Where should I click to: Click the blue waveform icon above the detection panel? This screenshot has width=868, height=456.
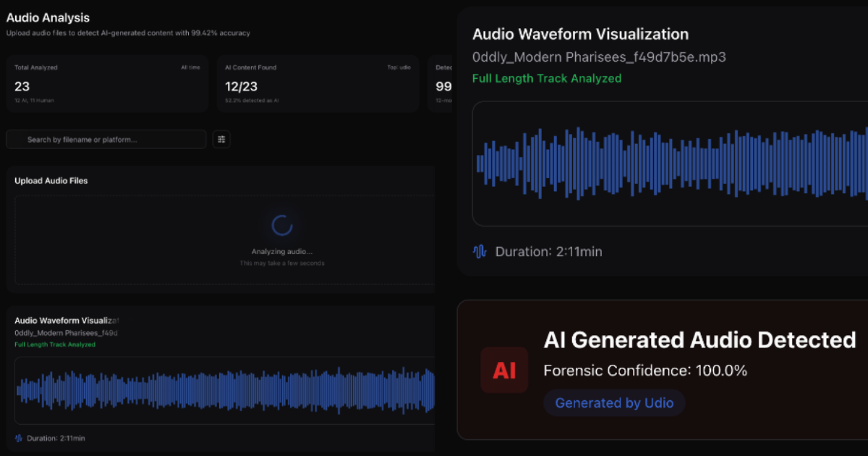click(478, 251)
